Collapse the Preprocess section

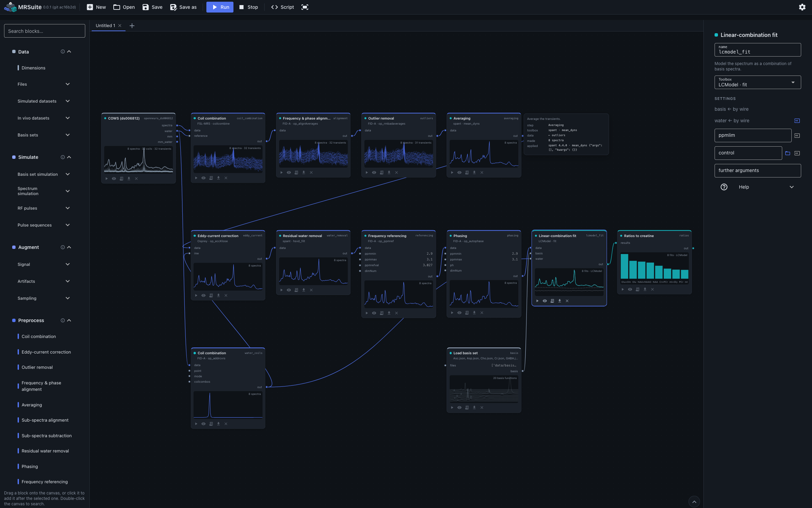69,320
